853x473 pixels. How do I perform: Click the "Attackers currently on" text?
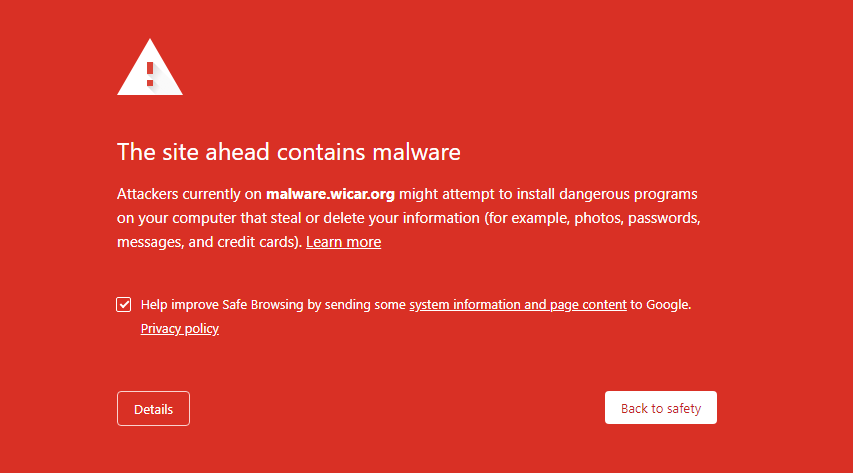point(189,194)
